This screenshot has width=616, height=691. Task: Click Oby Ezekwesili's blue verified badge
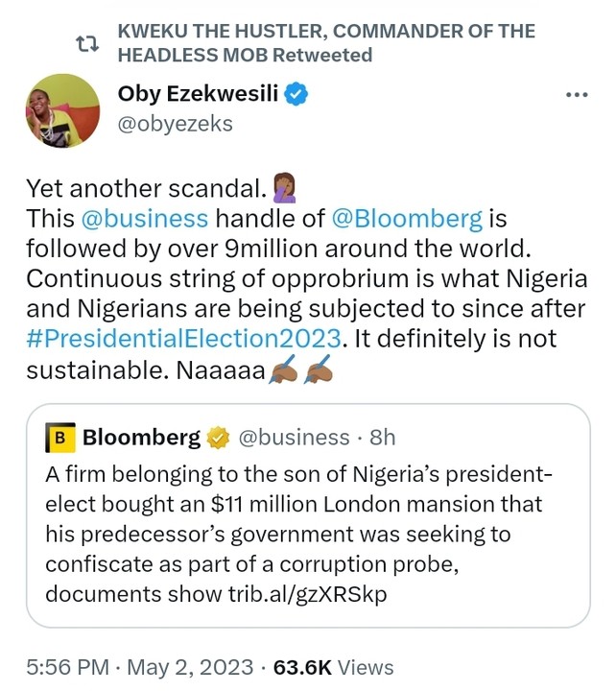298,94
